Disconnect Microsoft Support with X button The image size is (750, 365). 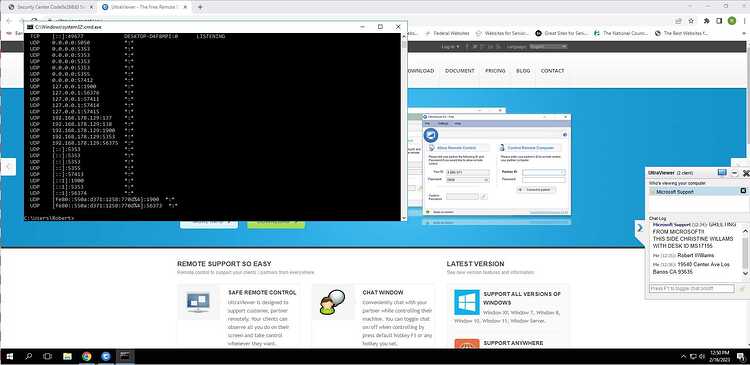coord(743,191)
